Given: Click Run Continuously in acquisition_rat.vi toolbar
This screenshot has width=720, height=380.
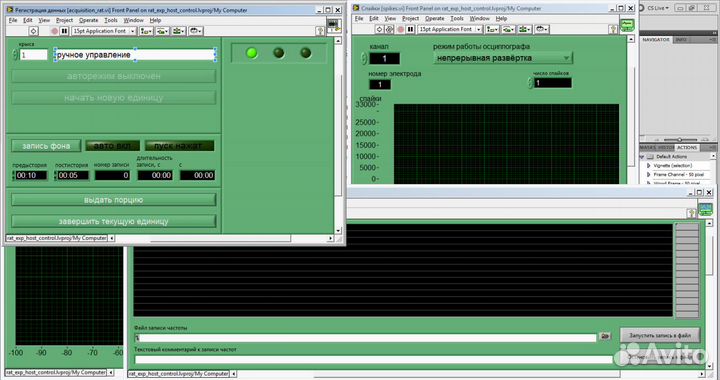Looking at the screenshot, I should point(34,31).
